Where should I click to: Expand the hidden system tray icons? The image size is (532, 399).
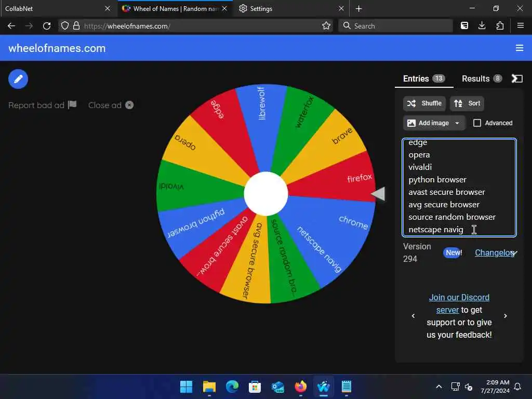click(x=438, y=387)
